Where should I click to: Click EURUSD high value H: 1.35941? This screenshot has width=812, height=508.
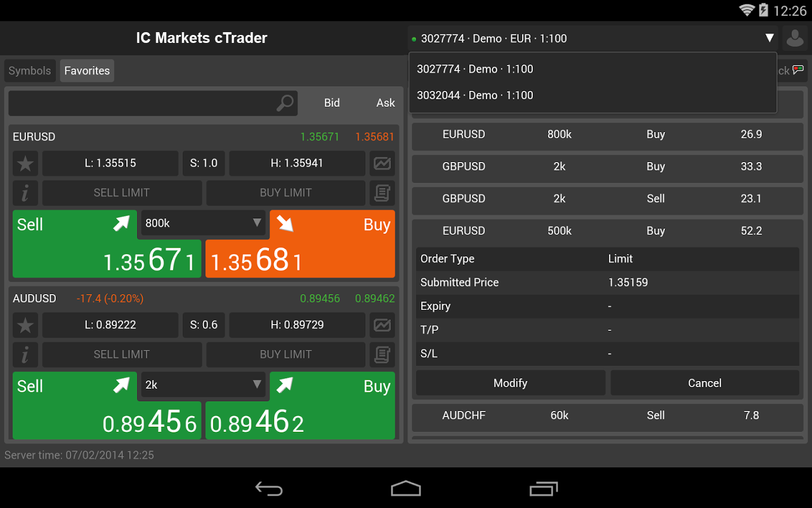point(297,164)
